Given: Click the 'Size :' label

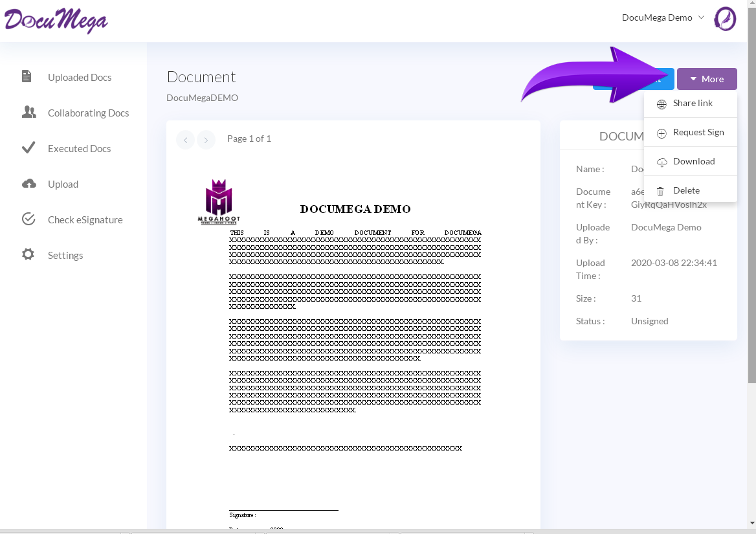Looking at the screenshot, I should [x=585, y=298].
